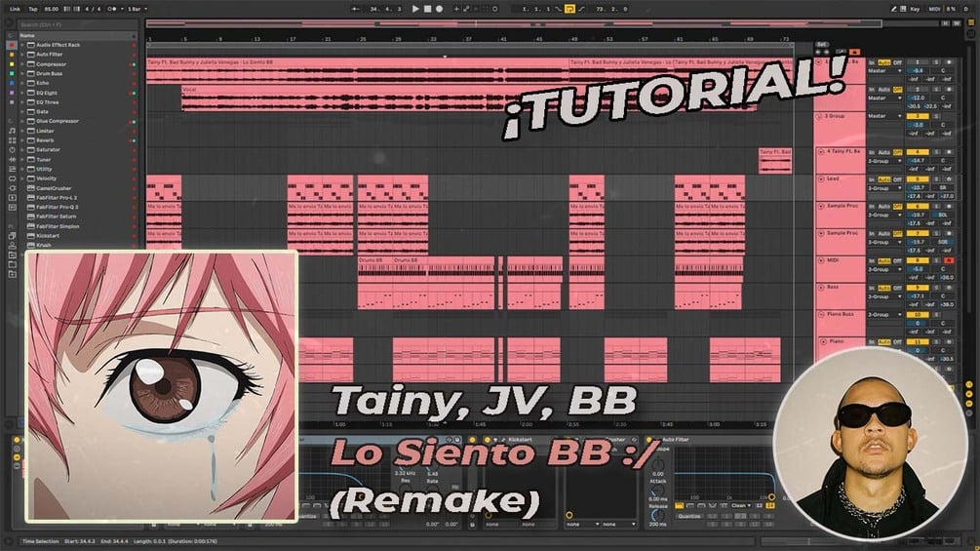This screenshot has height=551, width=980.
Task: Open MIDI Effects category icon
Action: tap(12, 169)
